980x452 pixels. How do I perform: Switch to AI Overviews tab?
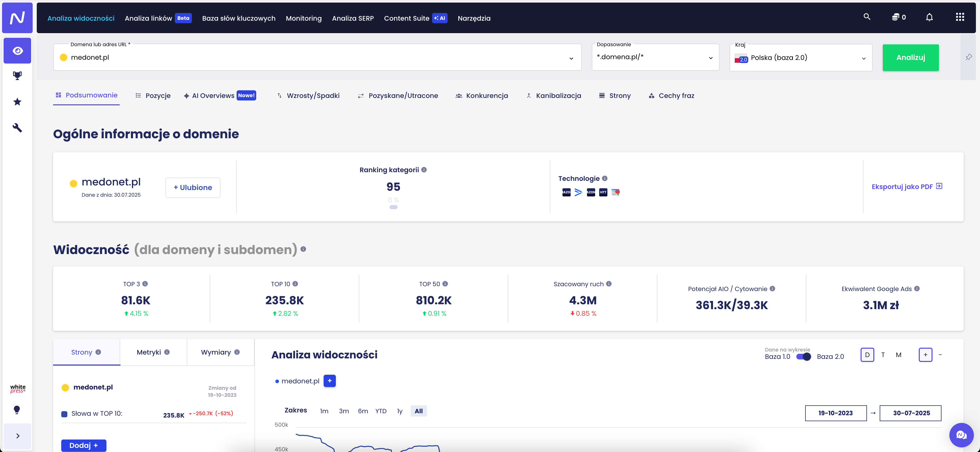coord(219,95)
